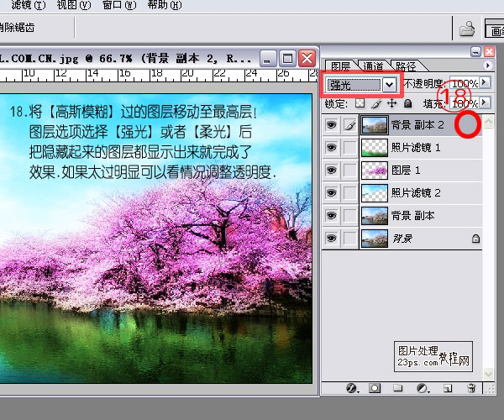Click the opacity 100% field
504x420 pixels.
tap(465, 83)
